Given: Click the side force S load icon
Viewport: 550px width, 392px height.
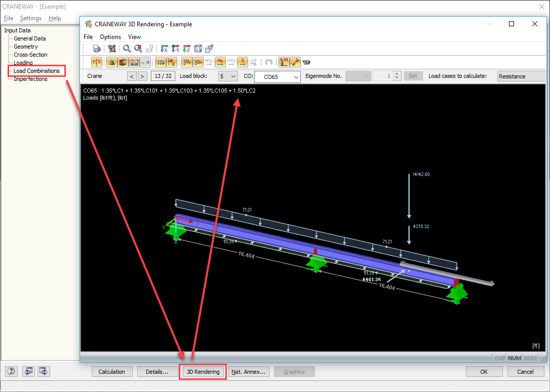Looking at the screenshot, I should coord(242,62).
